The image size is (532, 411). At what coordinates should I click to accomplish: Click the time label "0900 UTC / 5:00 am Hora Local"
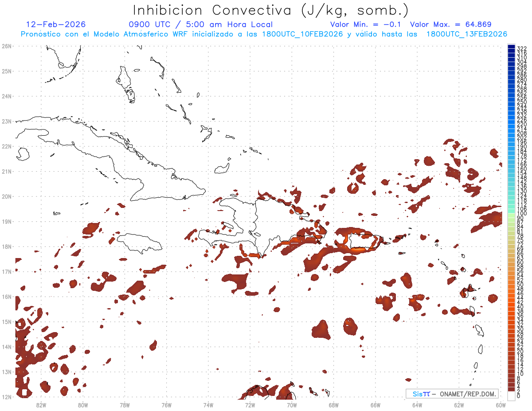201,24
